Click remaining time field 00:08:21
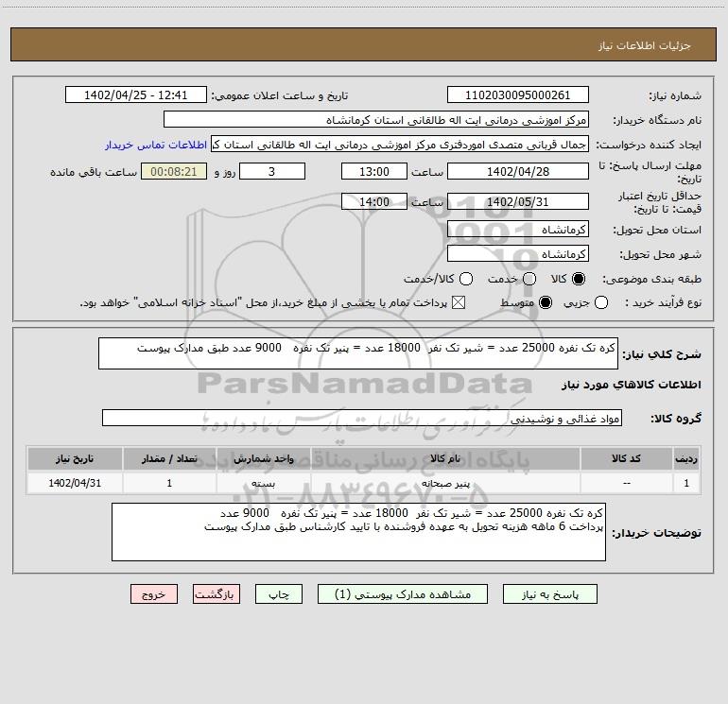This screenshot has width=728, height=704. (x=174, y=172)
